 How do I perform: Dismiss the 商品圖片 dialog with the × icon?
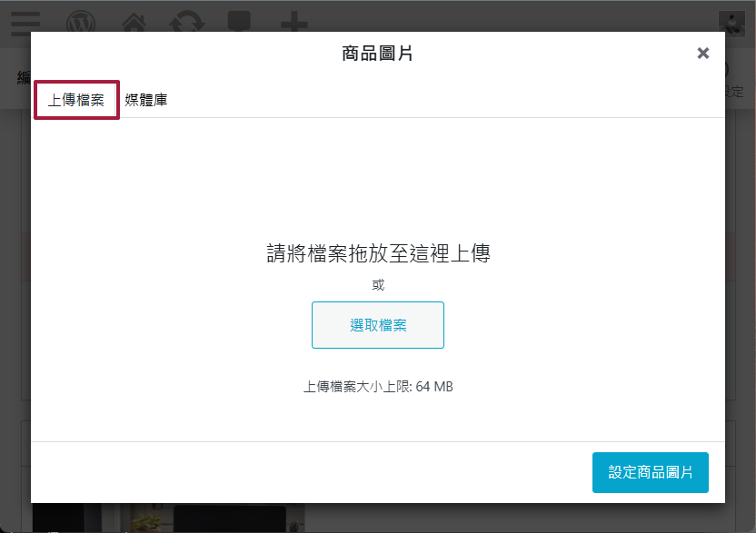pyautogui.click(x=702, y=53)
